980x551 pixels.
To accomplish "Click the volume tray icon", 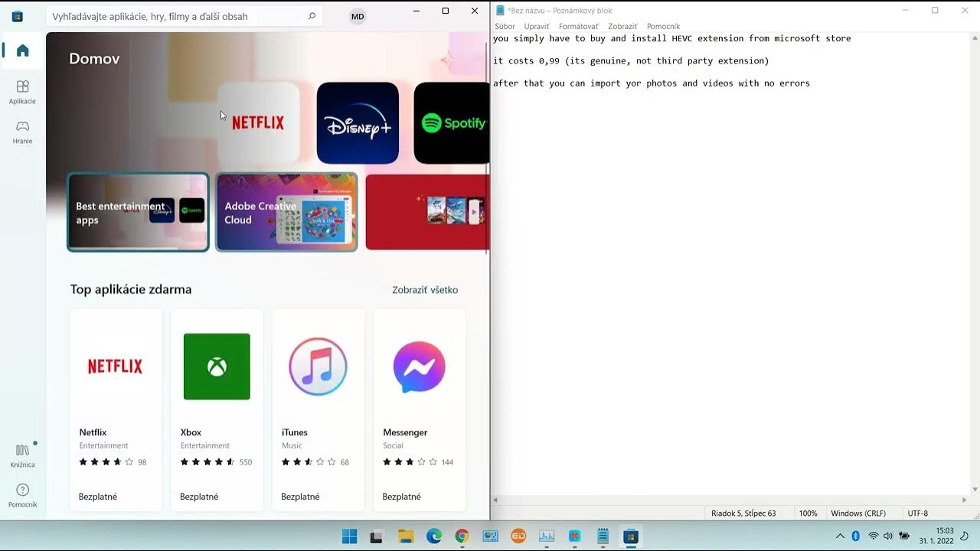I will click(x=888, y=536).
